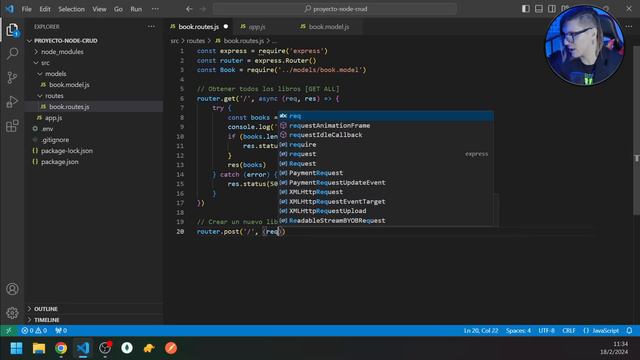640x360 pixels.
Task: Open package-lock.json file
Action: (67, 151)
